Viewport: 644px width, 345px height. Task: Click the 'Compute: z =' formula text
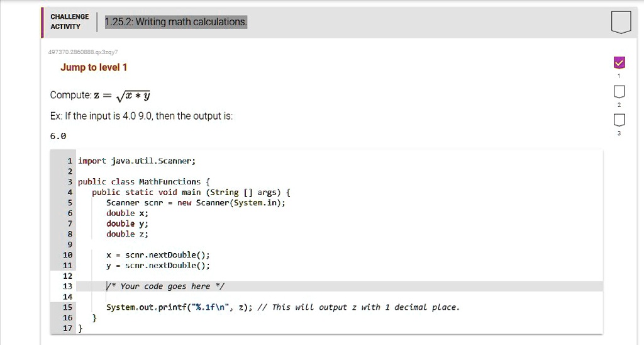coord(100,96)
